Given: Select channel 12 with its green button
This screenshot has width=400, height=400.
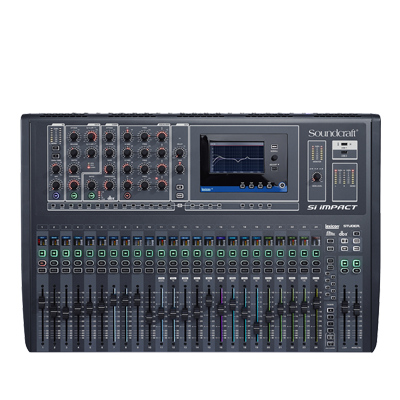Looking at the screenshot, I should click(x=173, y=254).
